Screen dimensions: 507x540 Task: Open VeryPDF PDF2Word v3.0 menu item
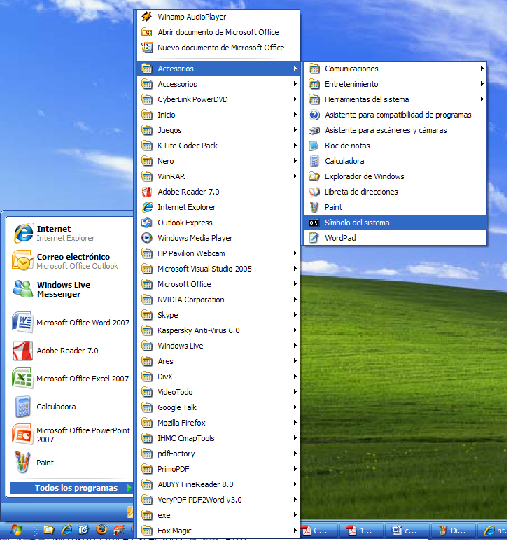click(218, 500)
